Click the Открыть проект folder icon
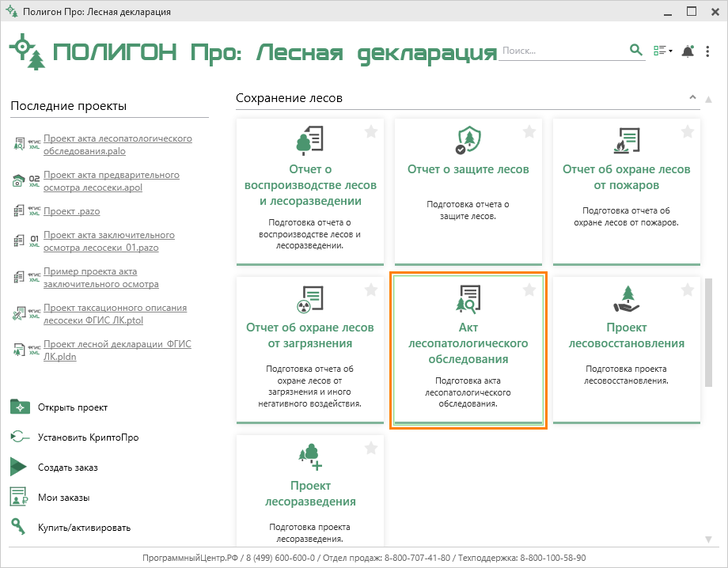Viewport: 728px width, 568px height. [20, 407]
